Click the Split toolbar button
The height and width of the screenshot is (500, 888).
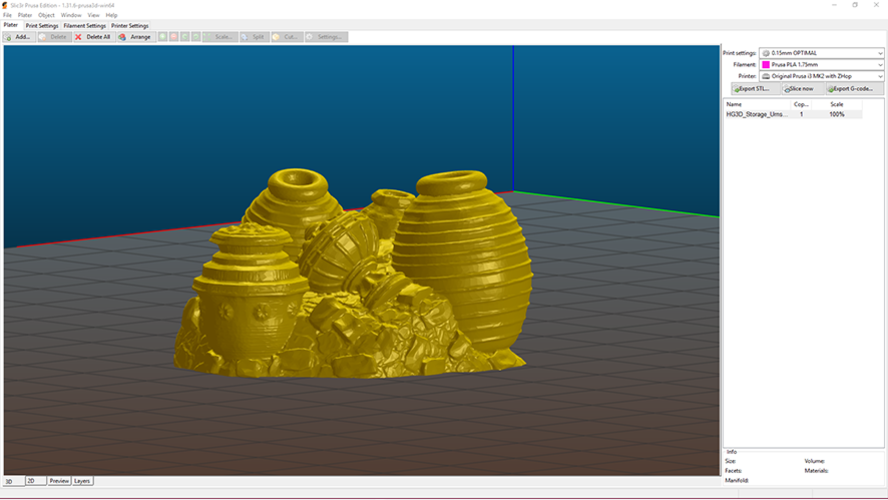click(254, 37)
